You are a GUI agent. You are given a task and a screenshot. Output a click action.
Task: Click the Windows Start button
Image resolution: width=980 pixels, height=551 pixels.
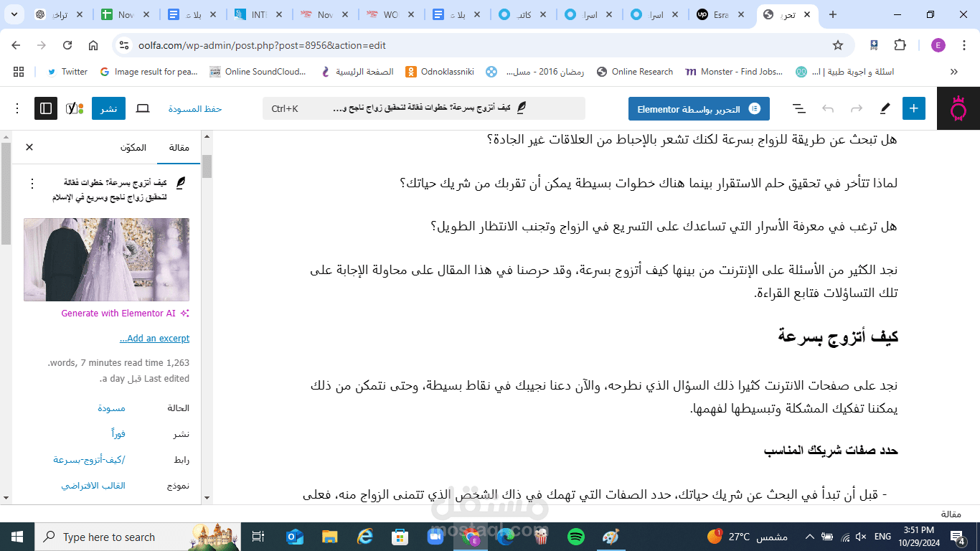[17, 537]
